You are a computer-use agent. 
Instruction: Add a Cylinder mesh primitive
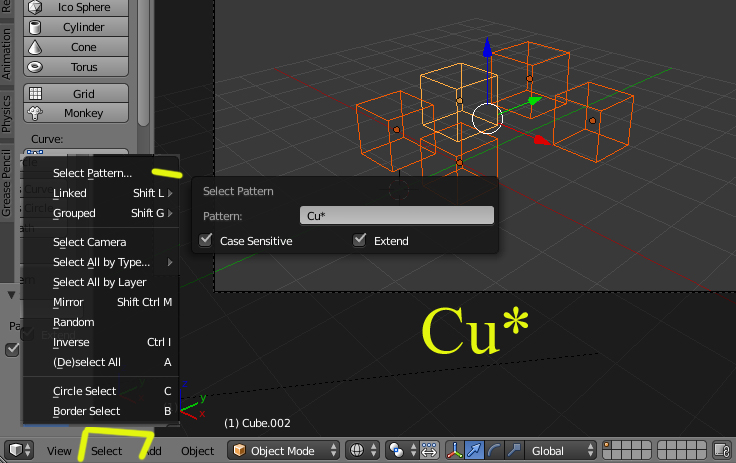tap(82, 27)
